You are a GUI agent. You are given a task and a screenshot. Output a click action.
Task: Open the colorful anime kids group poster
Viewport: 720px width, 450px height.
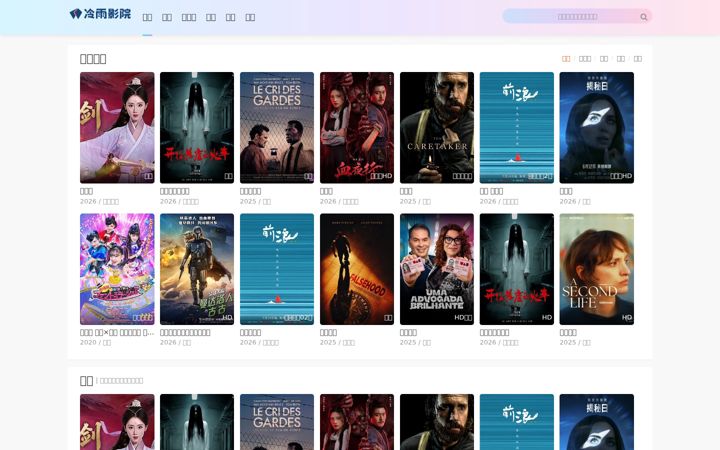point(117,269)
